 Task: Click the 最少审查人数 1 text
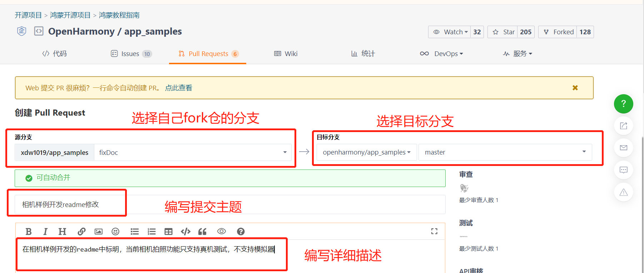click(479, 200)
